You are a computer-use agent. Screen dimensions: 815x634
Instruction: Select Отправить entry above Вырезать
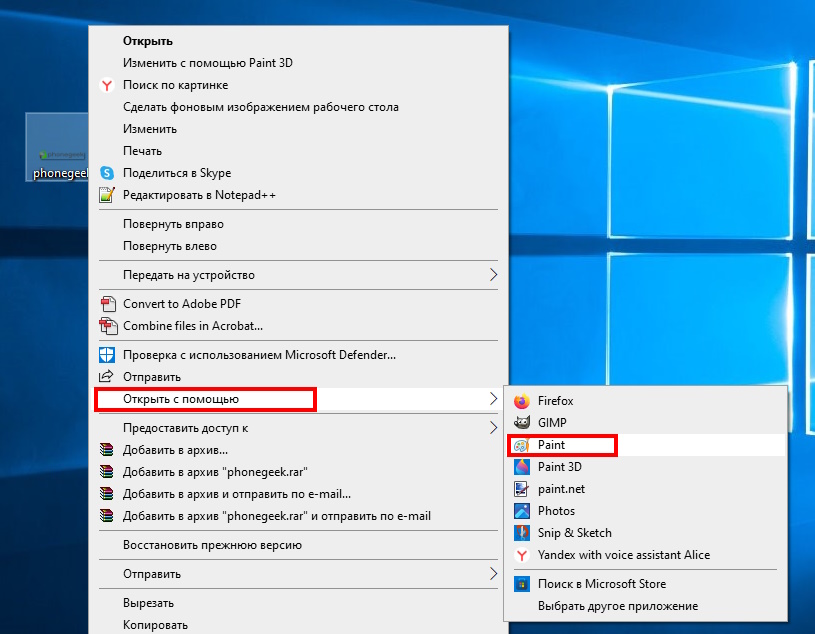[x=152, y=574]
